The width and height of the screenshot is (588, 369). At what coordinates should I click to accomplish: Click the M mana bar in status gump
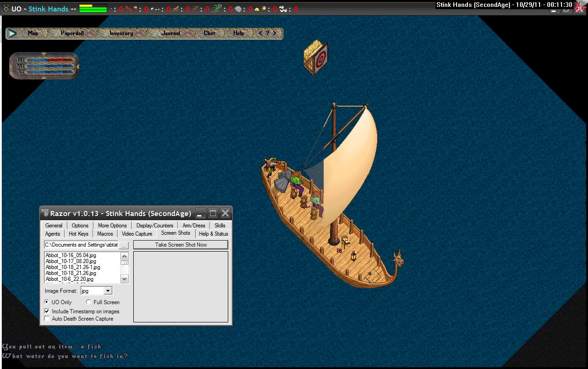[50, 66]
